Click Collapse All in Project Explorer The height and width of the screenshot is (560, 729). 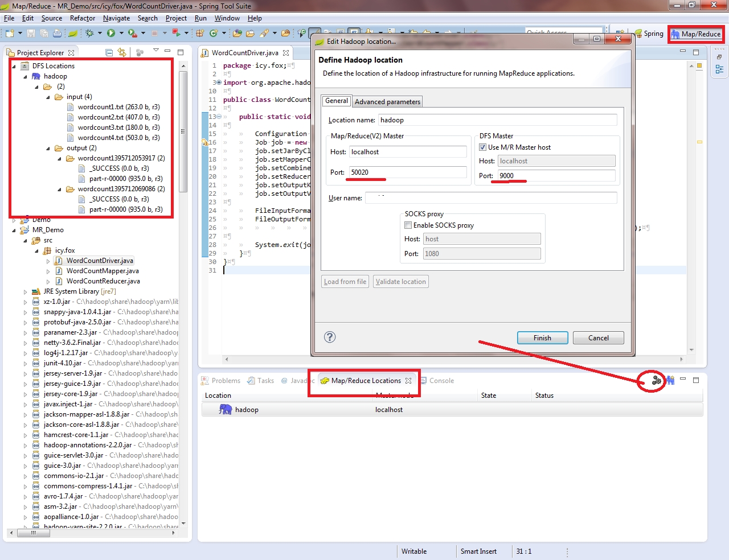[x=109, y=52]
